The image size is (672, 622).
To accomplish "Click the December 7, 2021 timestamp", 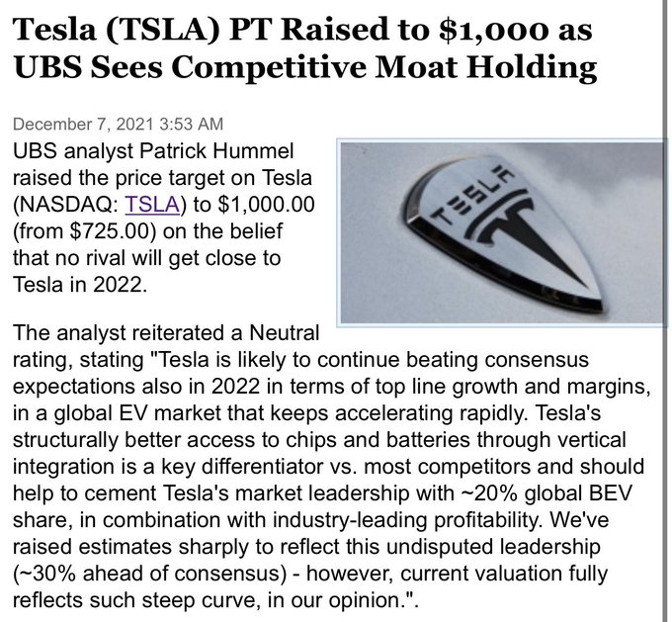I will click(x=118, y=125).
